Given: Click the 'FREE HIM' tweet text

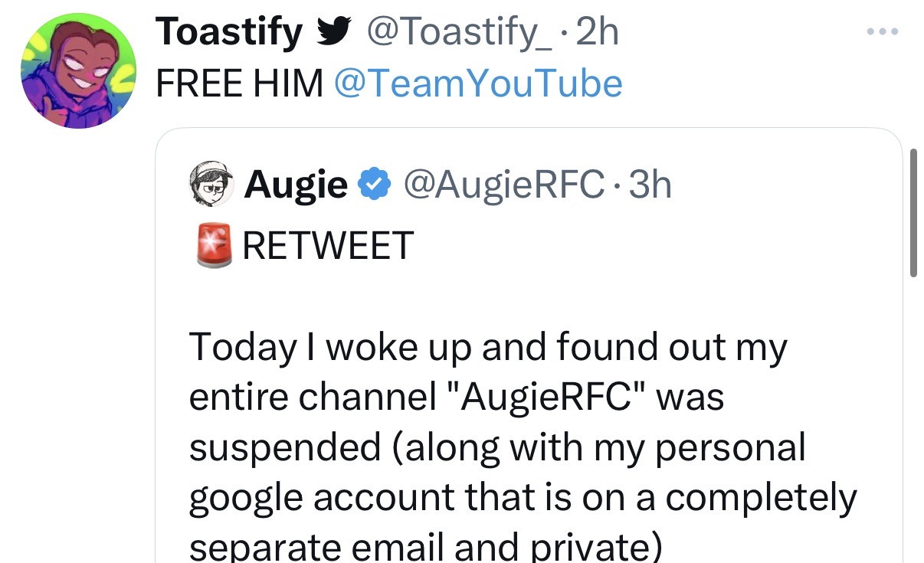Looking at the screenshot, I should tap(240, 83).
